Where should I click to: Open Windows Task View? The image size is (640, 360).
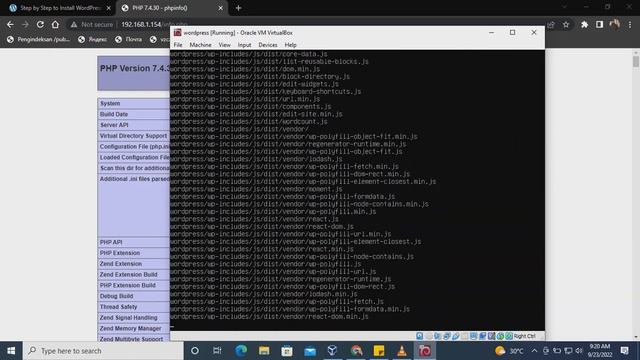pos(217,351)
